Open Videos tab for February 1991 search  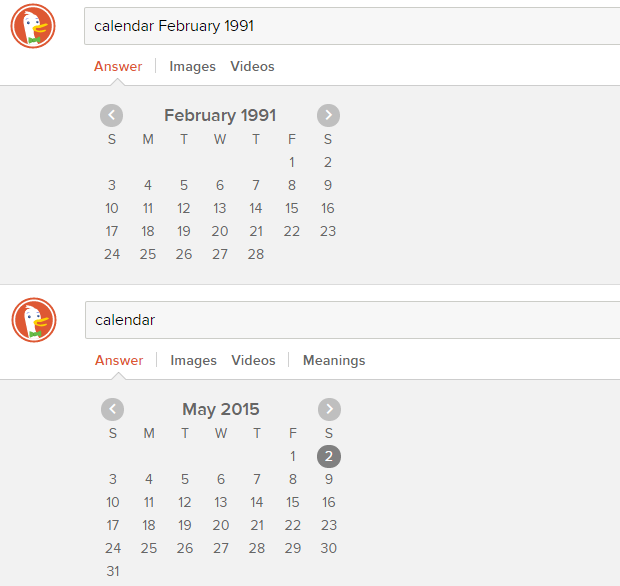[x=252, y=66]
